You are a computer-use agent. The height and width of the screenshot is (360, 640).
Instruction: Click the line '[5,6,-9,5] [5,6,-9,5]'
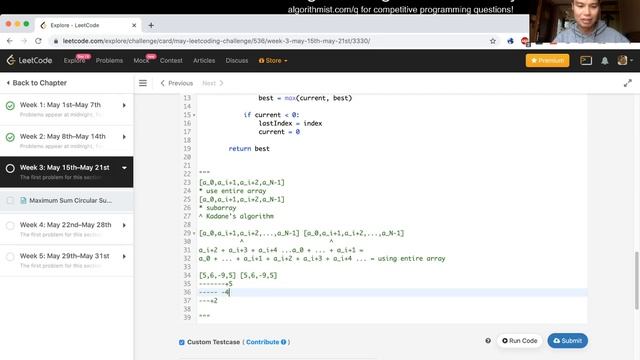(238, 276)
